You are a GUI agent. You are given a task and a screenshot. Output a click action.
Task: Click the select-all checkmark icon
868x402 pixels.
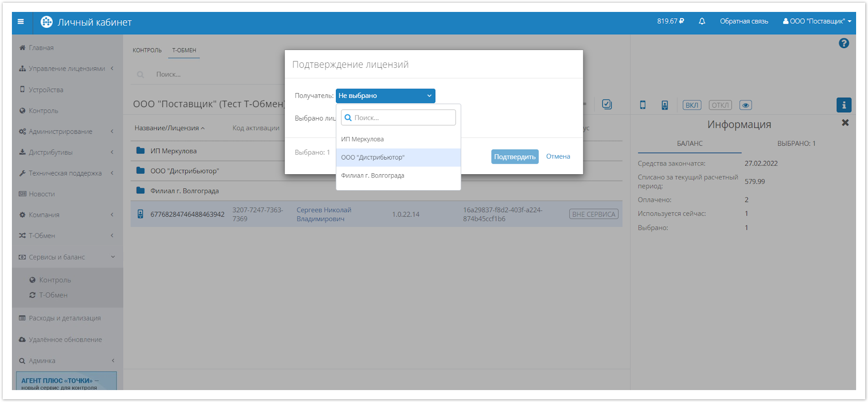607,105
